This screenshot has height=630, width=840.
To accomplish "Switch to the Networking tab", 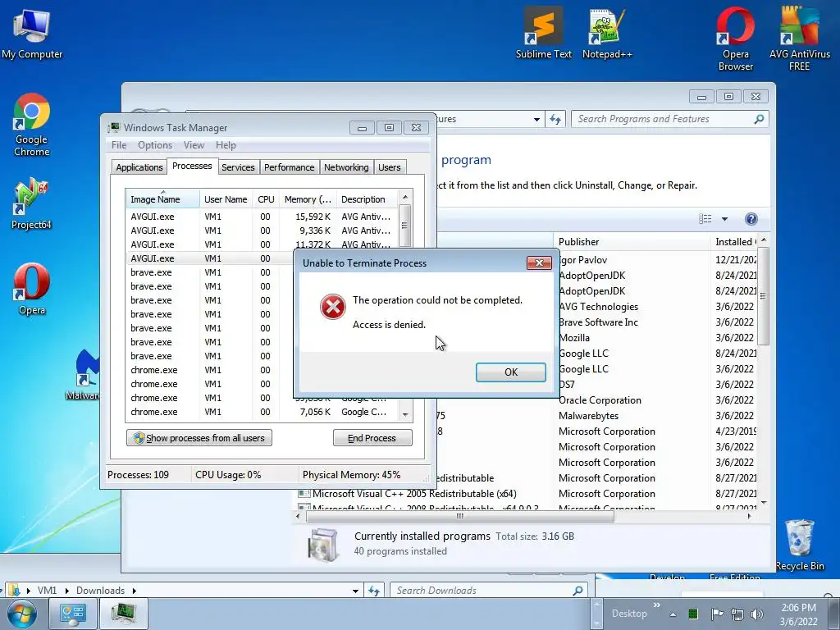I will tap(346, 167).
